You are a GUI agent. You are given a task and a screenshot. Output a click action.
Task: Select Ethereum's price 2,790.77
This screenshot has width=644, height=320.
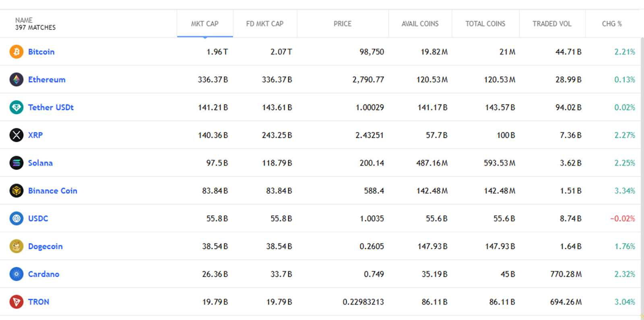point(368,80)
